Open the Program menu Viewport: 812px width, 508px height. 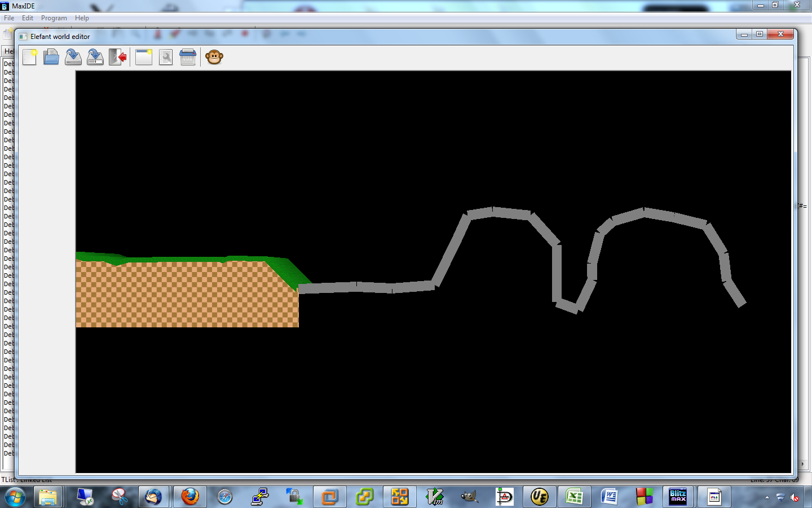click(54, 18)
